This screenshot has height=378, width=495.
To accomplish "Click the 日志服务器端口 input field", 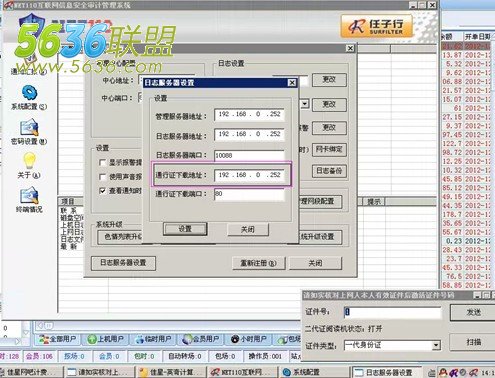I will [x=249, y=155].
